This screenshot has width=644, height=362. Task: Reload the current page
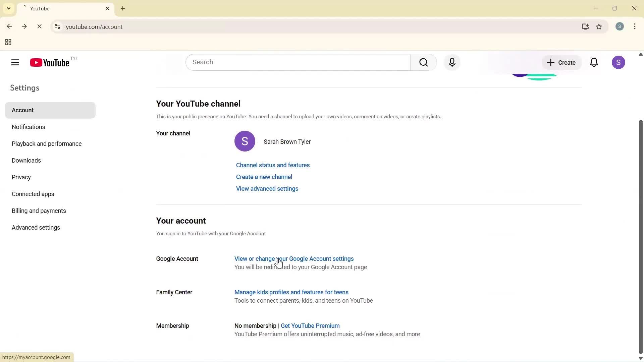[x=40, y=26]
